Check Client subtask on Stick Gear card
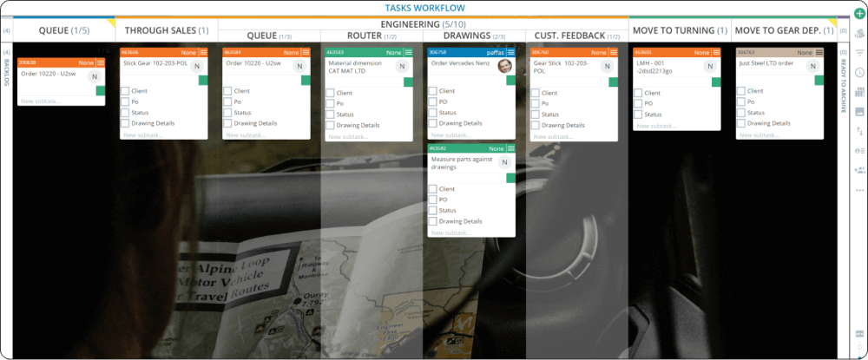 (x=126, y=91)
